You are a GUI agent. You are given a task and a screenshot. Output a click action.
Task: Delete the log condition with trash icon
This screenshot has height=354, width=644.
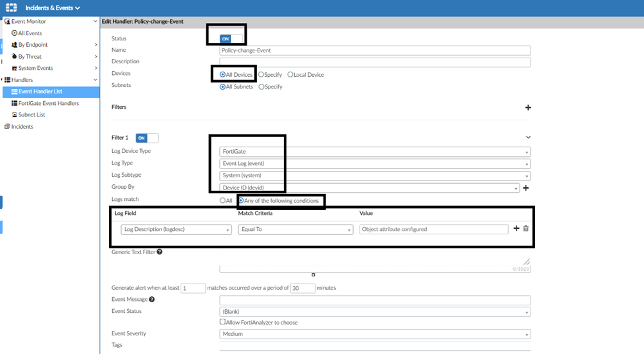pyautogui.click(x=525, y=229)
